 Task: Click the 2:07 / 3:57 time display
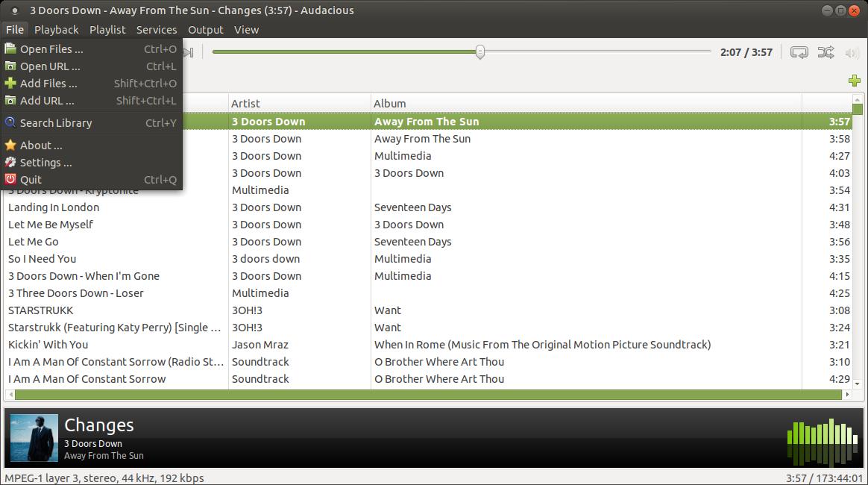(x=746, y=52)
